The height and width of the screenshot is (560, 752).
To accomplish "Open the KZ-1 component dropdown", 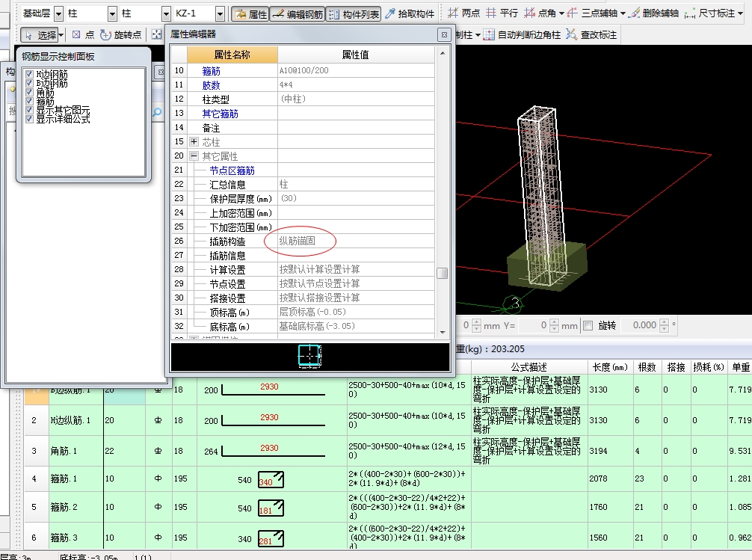I will click(x=220, y=13).
